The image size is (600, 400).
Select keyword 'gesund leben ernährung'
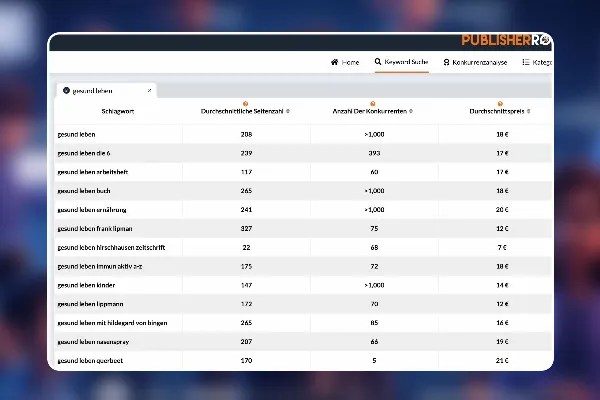[92, 210]
